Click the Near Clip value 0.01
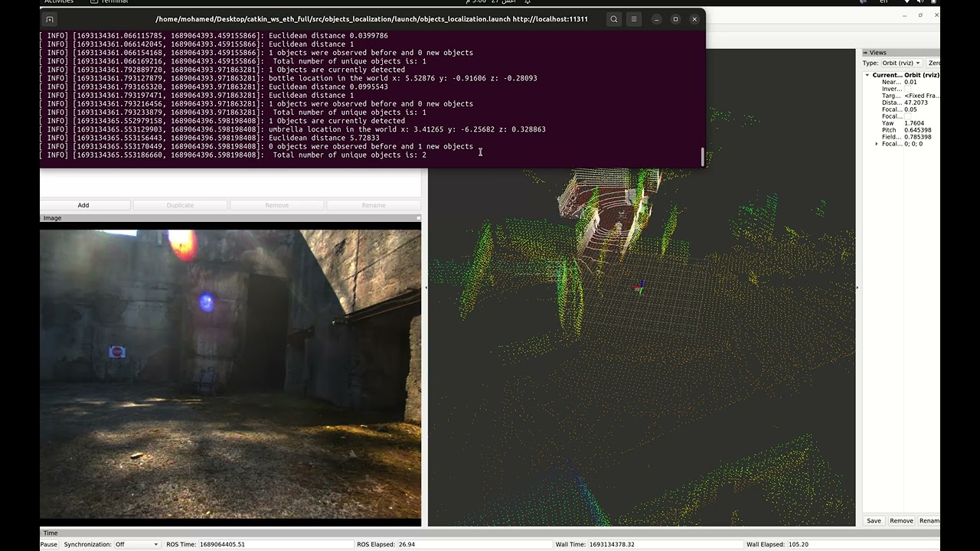This screenshot has width=980, height=551. click(910, 82)
